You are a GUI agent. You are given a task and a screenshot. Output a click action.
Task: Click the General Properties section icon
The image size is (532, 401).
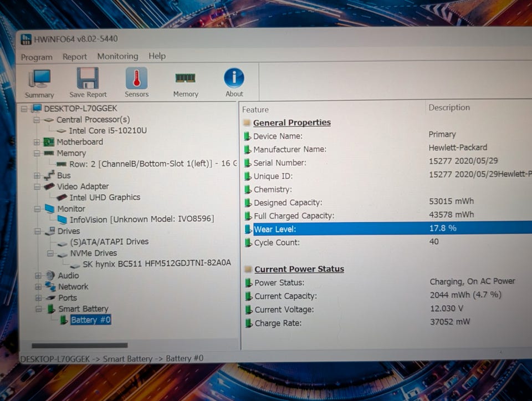pos(247,123)
